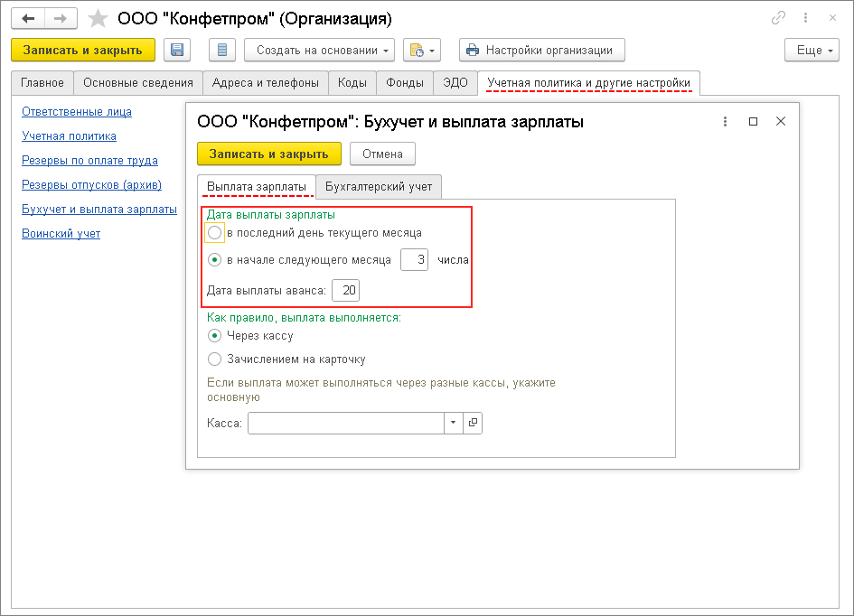
Task: Choose Через кассу payment option
Action: coord(214,336)
